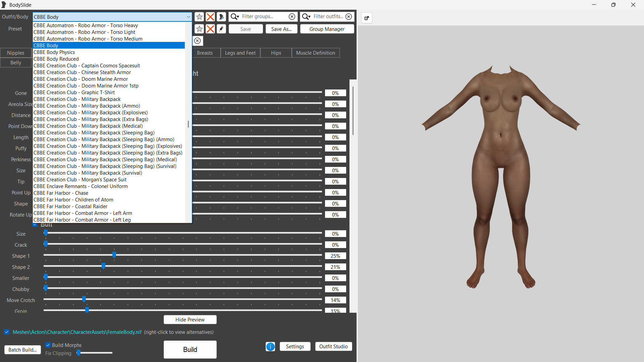
Task: Collapse the Outfit/Body combo box arrow
Action: click(x=189, y=17)
